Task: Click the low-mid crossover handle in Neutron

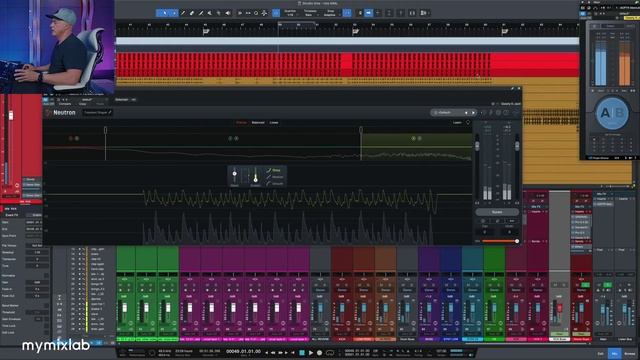Action: point(105,130)
